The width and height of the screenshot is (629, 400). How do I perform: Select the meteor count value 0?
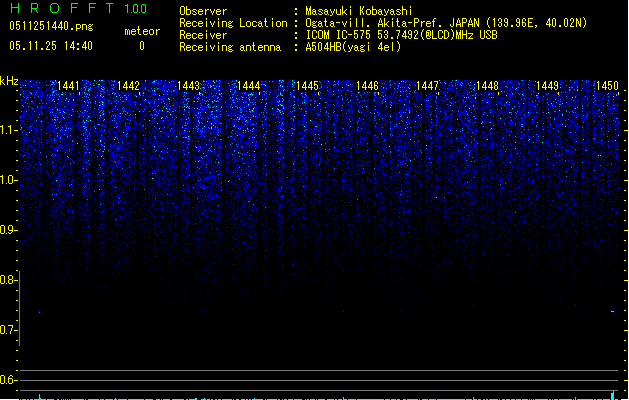click(141, 46)
